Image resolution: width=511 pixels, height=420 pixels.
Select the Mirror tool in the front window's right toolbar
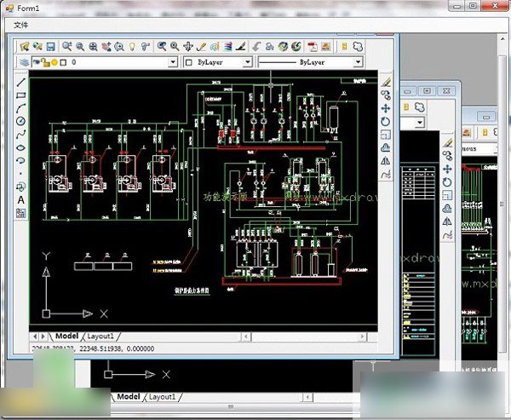pos(386,160)
